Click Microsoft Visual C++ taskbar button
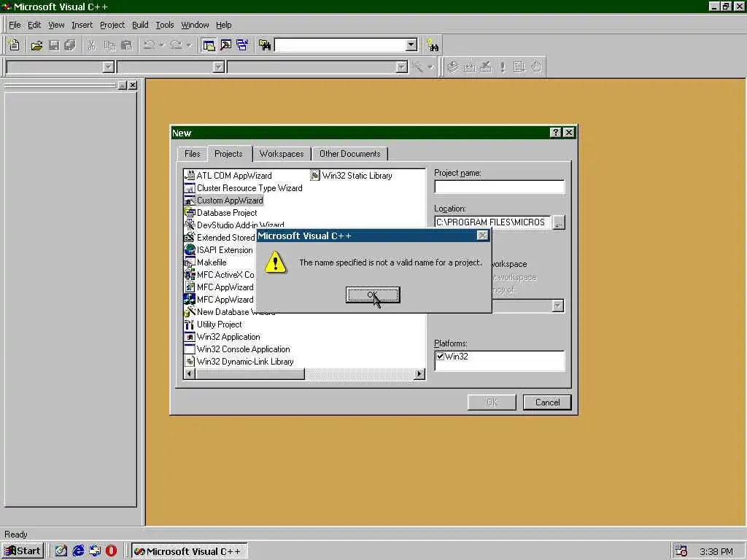The image size is (747, 560). pos(189,551)
